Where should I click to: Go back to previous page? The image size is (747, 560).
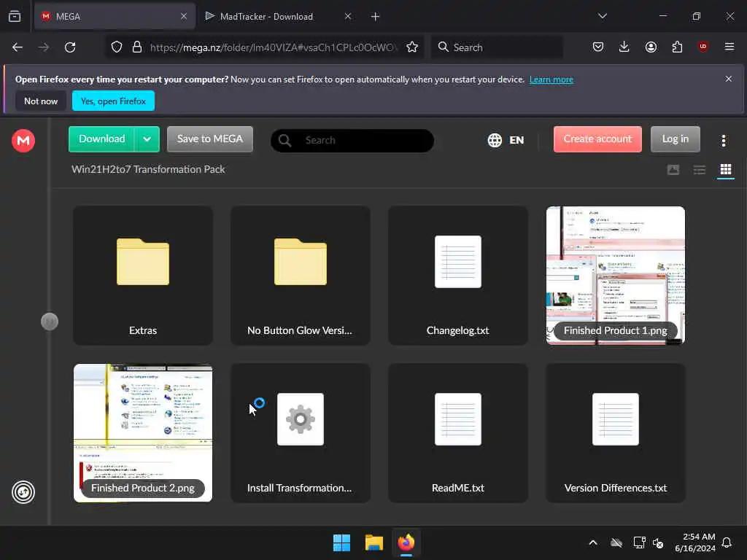tap(18, 47)
